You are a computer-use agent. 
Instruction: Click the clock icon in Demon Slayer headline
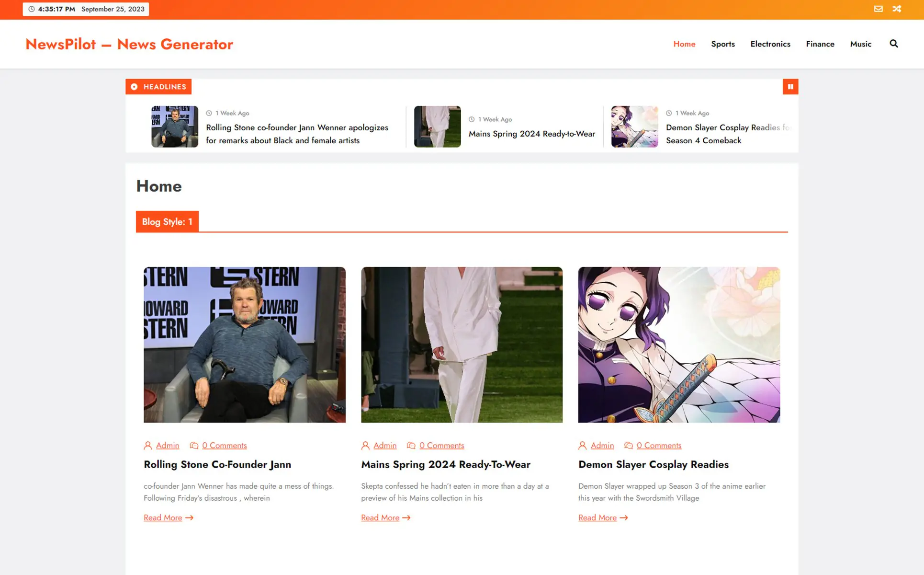point(669,114)
